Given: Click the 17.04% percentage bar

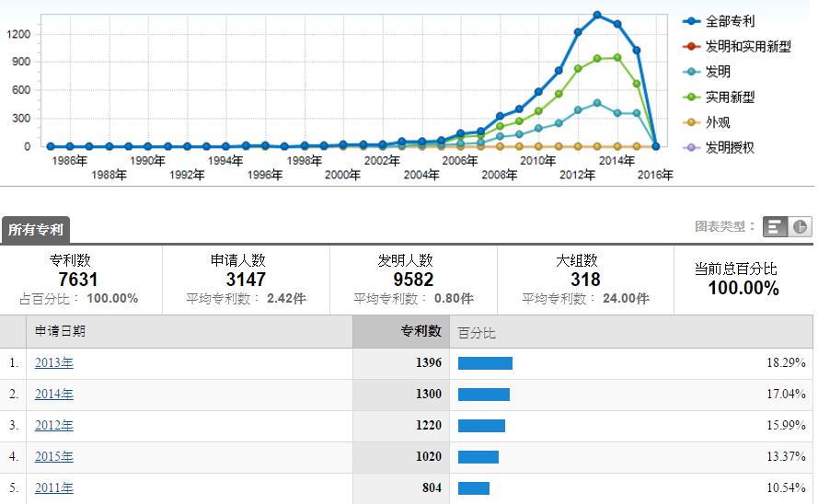Looking at the screenshot, I should [484, 395].
